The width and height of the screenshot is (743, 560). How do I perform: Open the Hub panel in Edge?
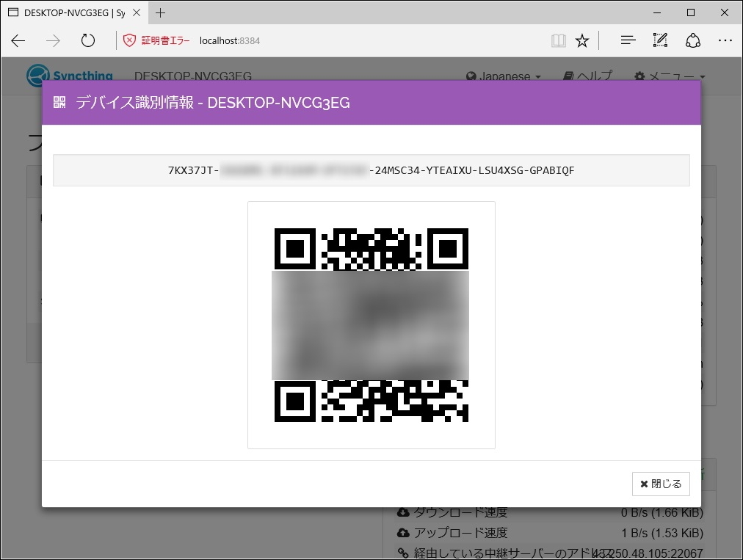(x=628, y=40)
